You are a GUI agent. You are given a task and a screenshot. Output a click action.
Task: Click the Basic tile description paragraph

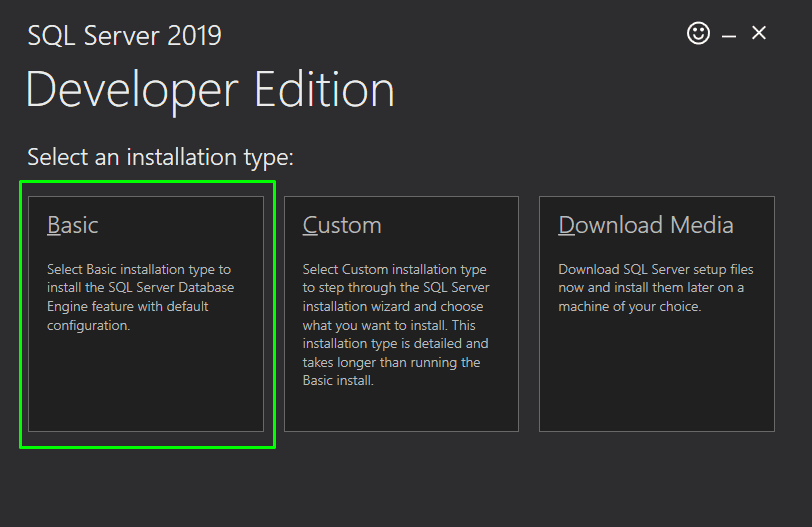(x=140, y=297)
